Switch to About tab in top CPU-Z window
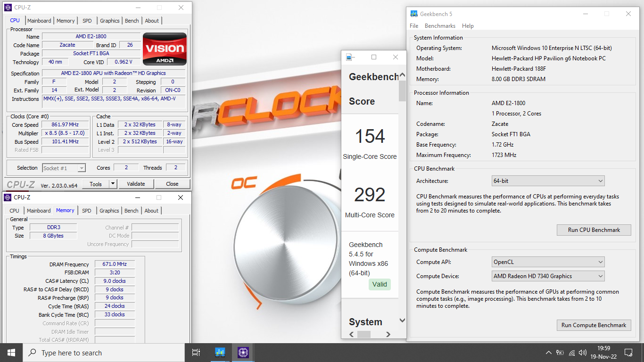 (x=152, y=21)
